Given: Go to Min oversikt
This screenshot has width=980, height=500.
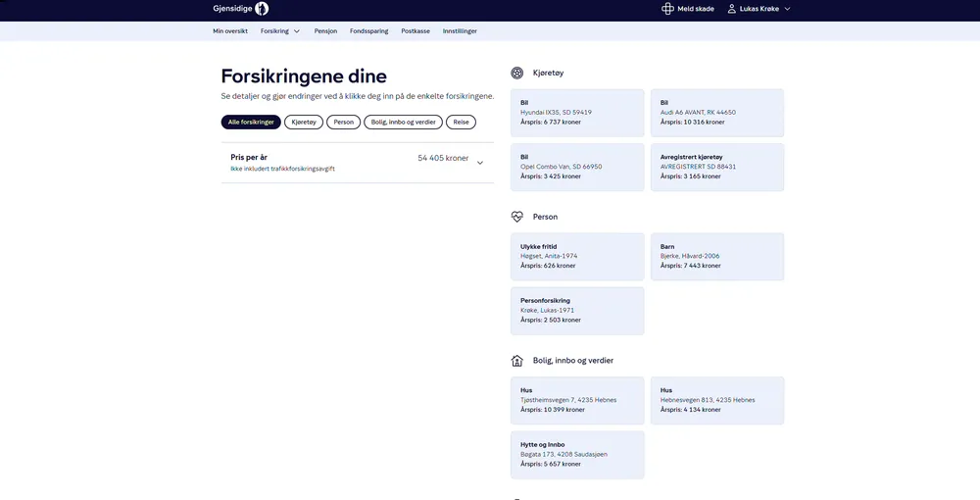Looking at the screenshot, I should click(230, 31).
